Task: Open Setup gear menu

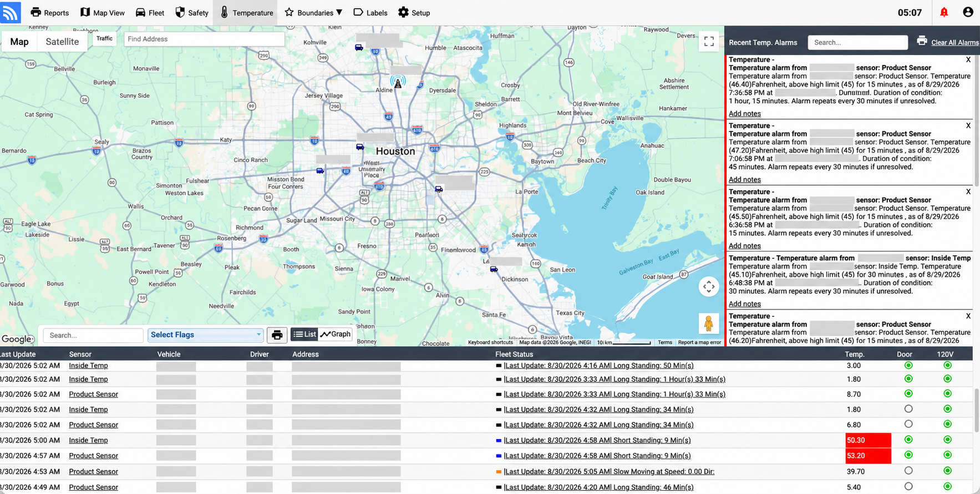Action: (x=414, y=12)
